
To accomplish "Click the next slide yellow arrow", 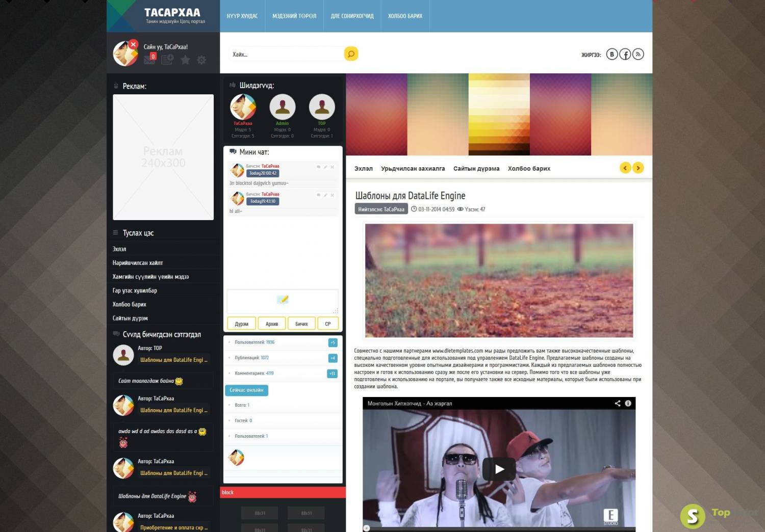I will (638, 168).
